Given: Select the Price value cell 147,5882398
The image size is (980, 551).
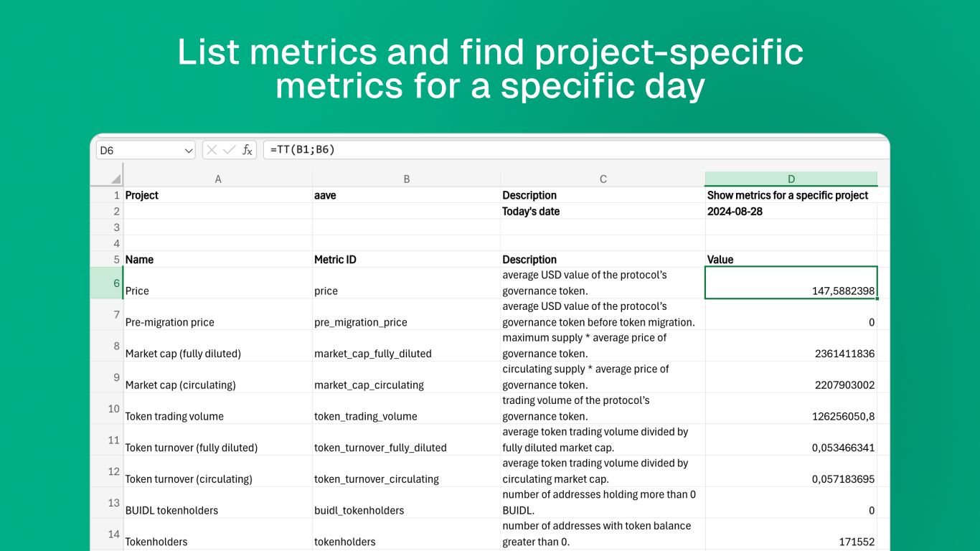Looking at the screenshot, I should pos(791,283).
